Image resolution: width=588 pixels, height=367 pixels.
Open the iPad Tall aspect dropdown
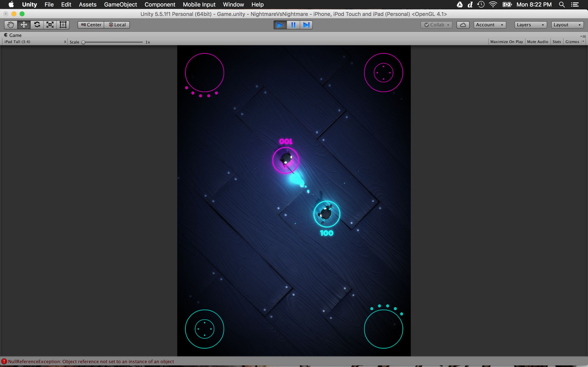[35, 42]
